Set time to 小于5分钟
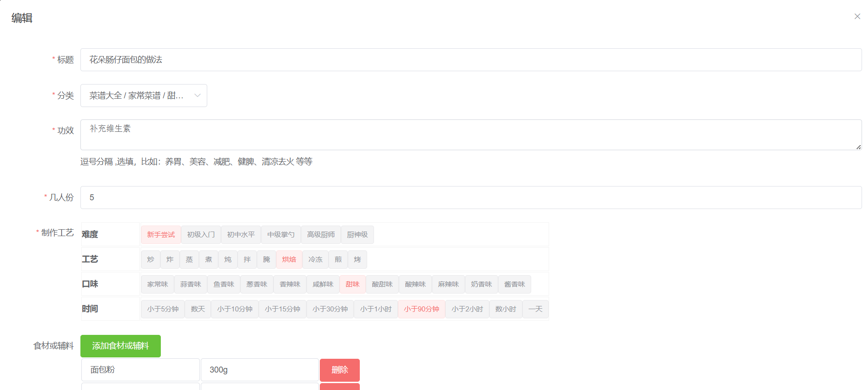Viewport: 868px width, 390px height. click(x=163, y=309)
